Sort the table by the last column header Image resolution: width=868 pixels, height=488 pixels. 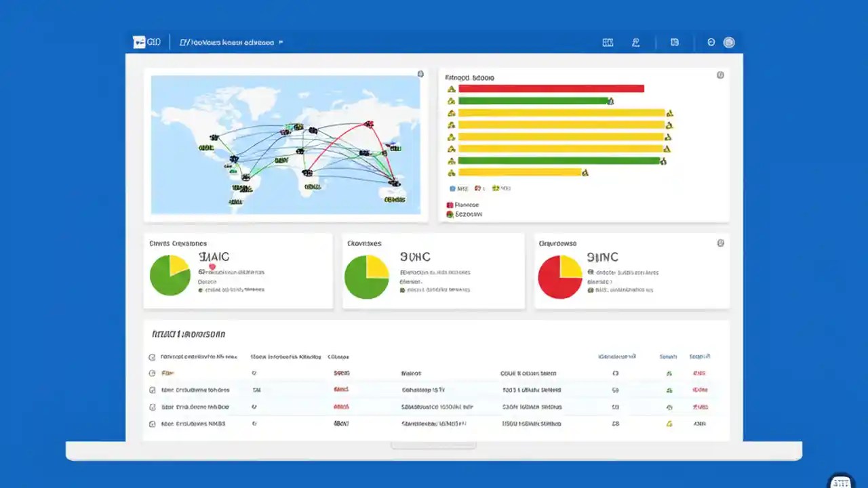coord(700,356)
